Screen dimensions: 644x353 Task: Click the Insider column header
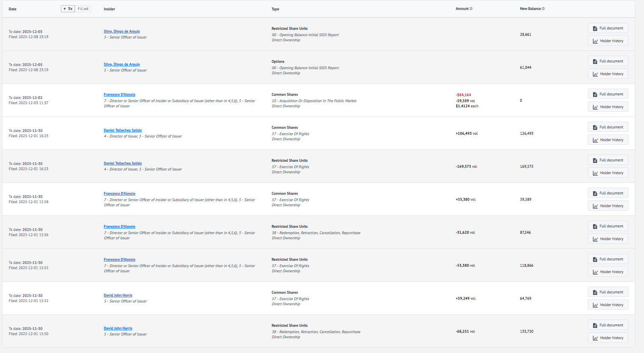(109, 9)
